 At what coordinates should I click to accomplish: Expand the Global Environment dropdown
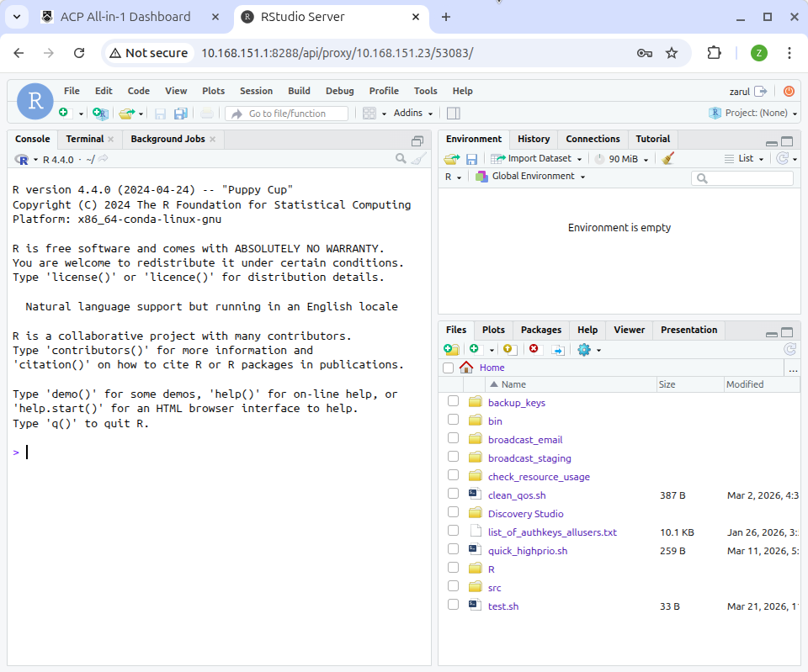click(x=530, y=177)
